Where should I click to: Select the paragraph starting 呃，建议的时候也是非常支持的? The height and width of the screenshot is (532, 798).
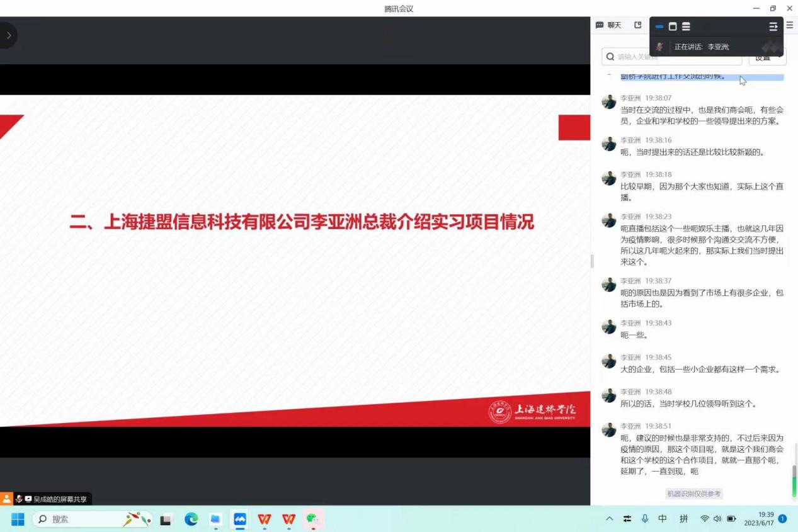702,455
